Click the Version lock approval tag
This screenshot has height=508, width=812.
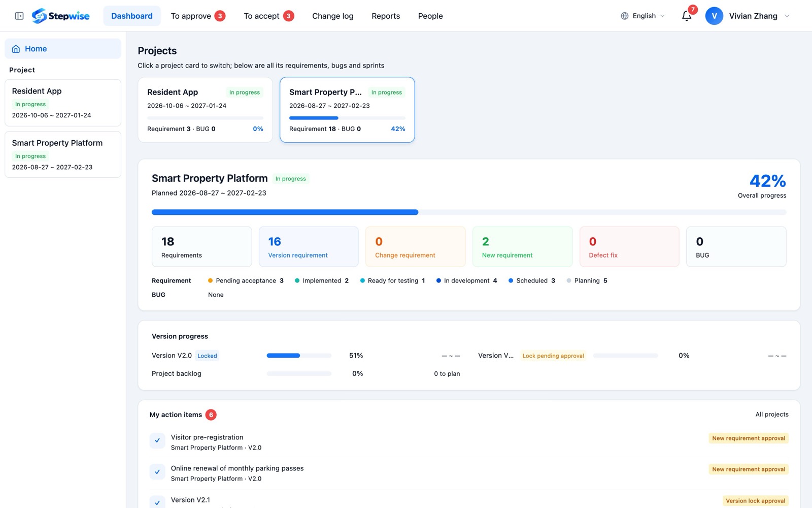pos(755,501)
